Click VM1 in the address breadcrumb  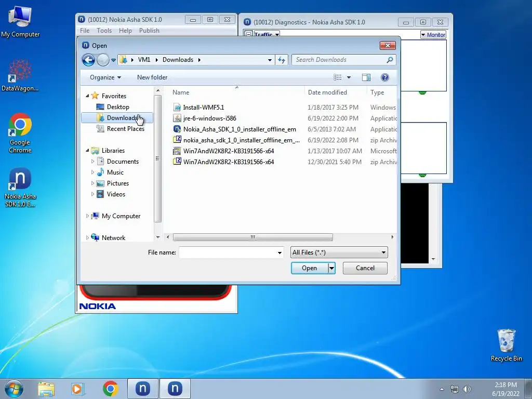click(x=144, y=60)
